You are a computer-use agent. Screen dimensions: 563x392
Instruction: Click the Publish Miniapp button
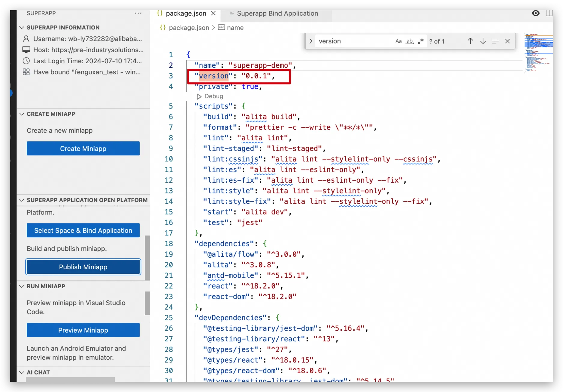[83, 267]
